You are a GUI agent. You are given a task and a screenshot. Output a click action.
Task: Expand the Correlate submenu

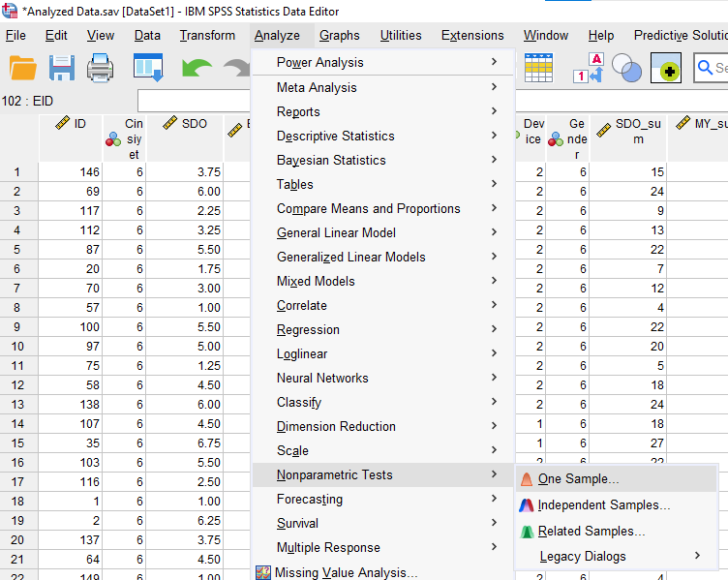click(x=383, y=305)
